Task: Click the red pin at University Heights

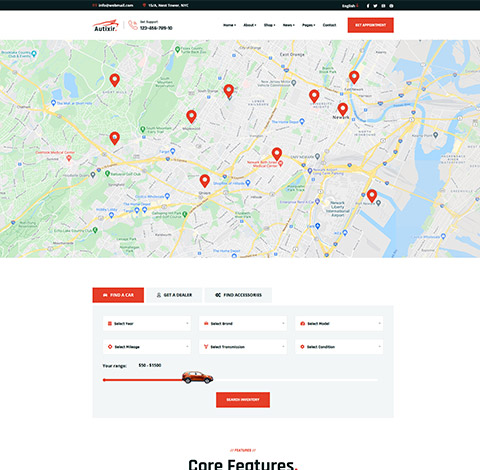Action: click(314, 96)
